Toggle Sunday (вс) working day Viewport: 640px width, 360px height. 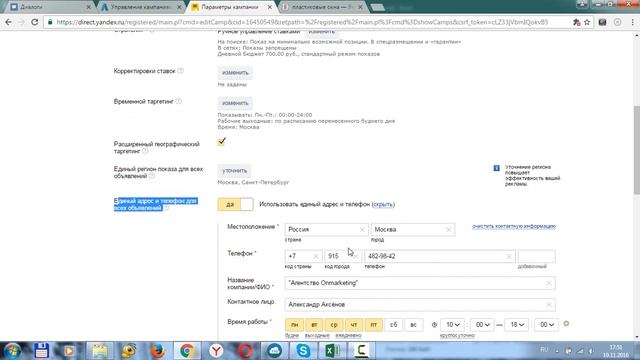click(x=413, y=325)
